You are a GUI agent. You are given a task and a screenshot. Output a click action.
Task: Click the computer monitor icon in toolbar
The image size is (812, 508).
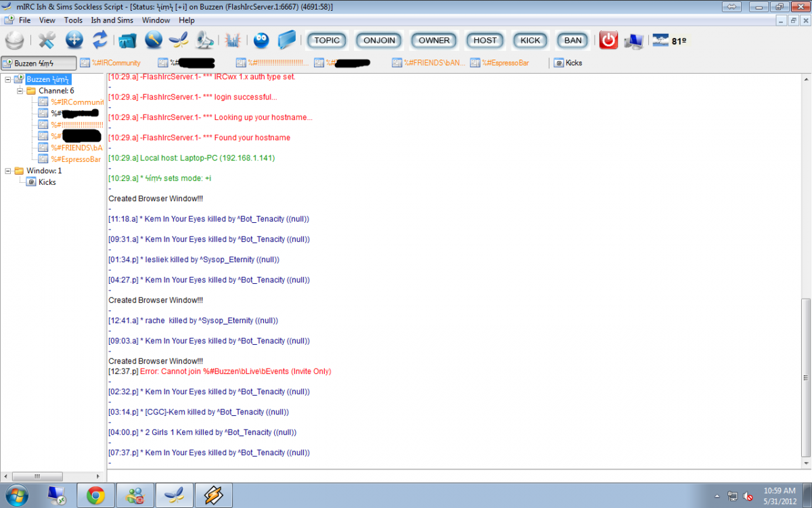(634, 40)
